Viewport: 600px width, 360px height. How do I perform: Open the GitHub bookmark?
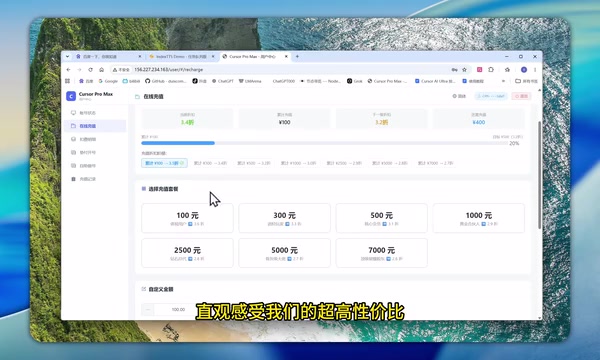[x=165, y=81]
